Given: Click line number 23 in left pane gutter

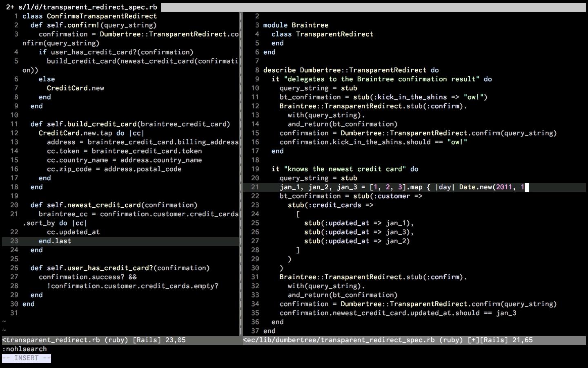Looking at the screenshot, I should coord(14,241).
